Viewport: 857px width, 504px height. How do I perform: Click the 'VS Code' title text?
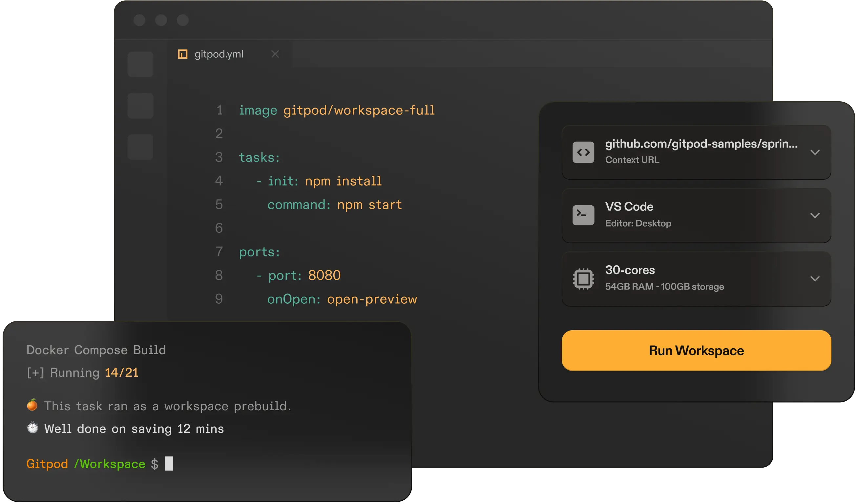(629, 207)
